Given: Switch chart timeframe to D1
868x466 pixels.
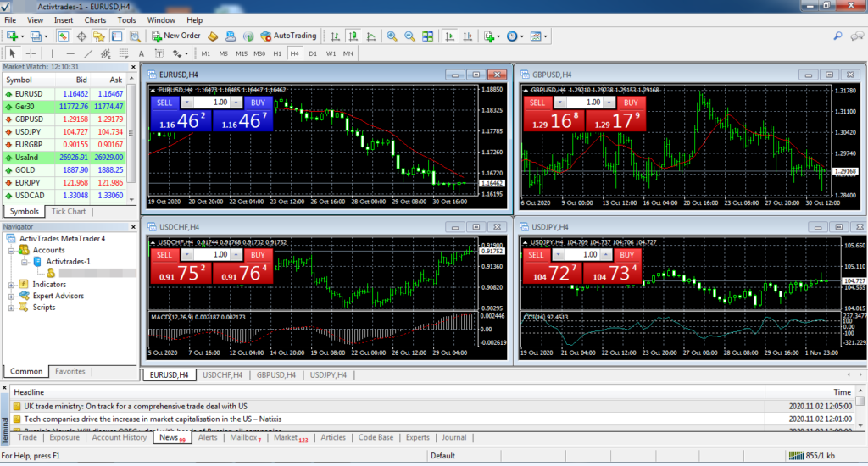Looking at the screenshot, I should 313,53.
